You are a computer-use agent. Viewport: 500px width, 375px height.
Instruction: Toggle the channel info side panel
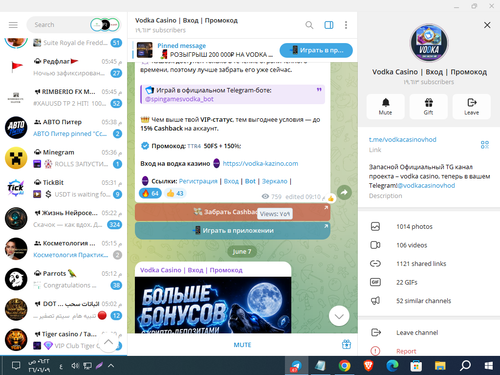tap(329, 25)
